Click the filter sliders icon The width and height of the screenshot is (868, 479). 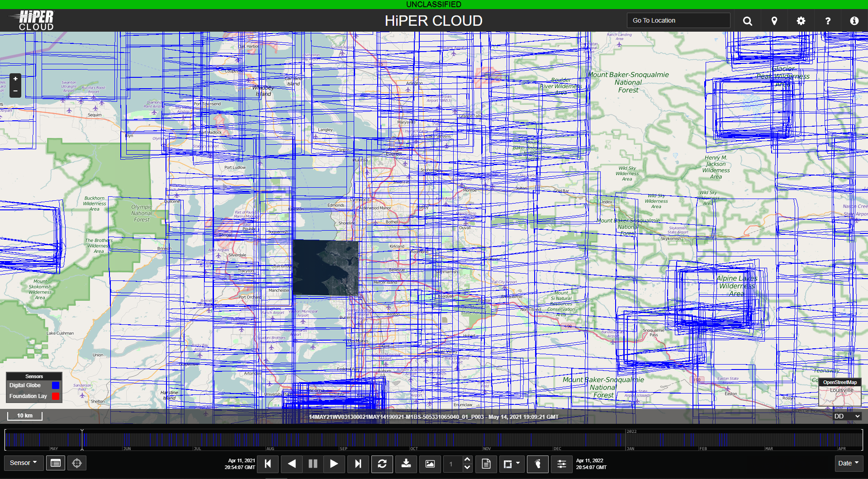pyautogui.click(x=561, y=464)
